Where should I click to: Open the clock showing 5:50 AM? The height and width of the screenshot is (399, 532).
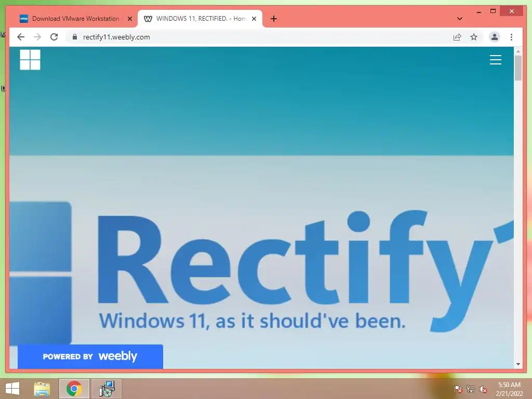509,389
